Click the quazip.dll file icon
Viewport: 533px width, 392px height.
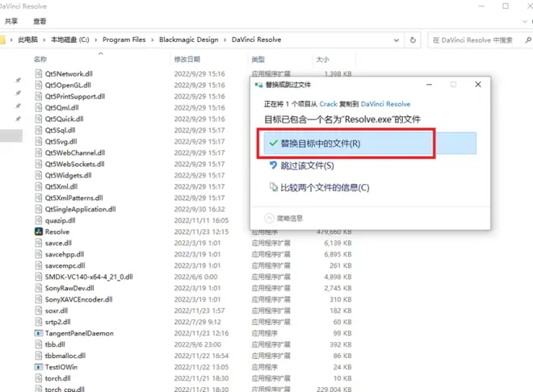pos(39,220)
